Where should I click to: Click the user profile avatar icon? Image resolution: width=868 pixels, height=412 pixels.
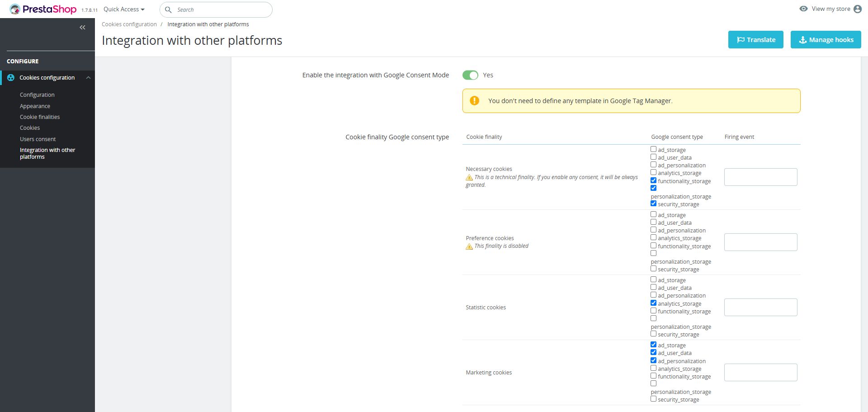(857, 9)
